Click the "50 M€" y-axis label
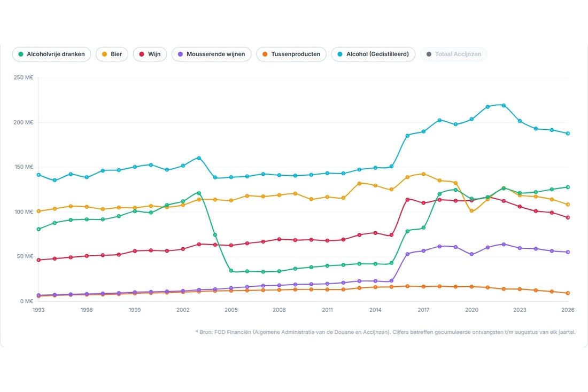The image size is (588, 392). coord(25,256)
